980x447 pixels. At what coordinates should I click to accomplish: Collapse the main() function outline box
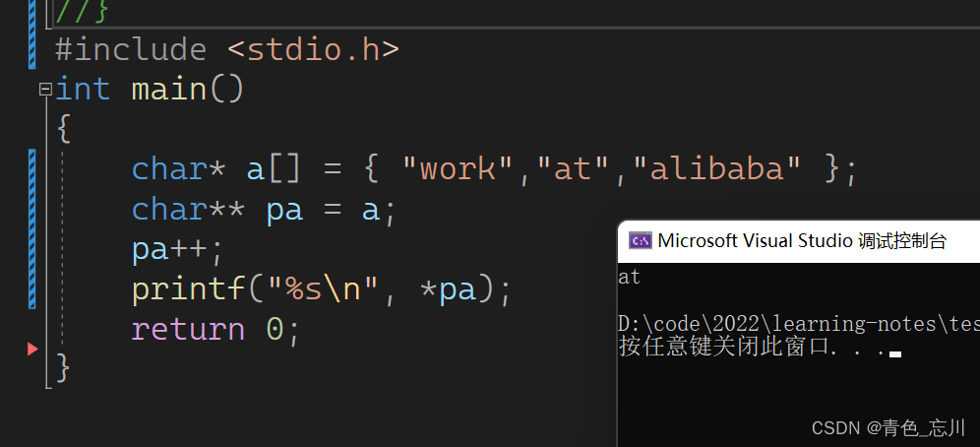point(44,90)
